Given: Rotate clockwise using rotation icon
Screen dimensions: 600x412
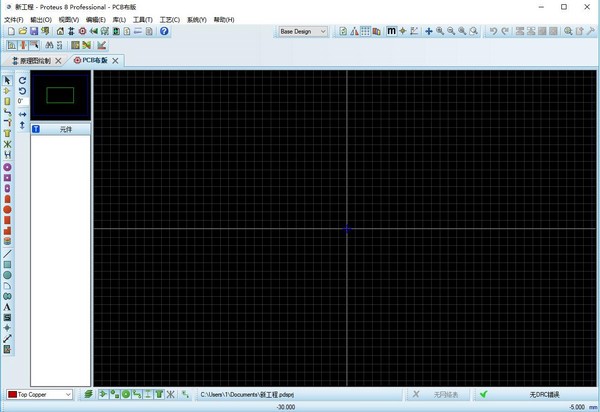Looking at the screenshot, I should click(x=23, y=80).
